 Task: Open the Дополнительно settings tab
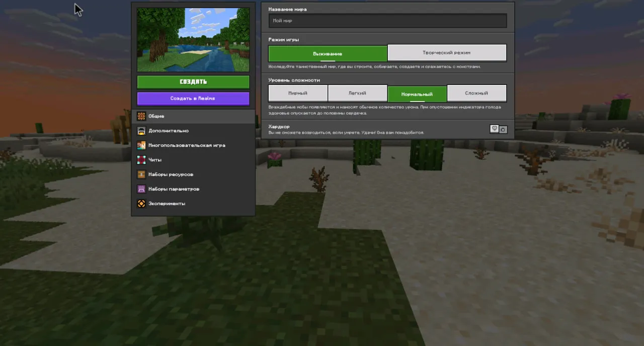tap(193, 131)
